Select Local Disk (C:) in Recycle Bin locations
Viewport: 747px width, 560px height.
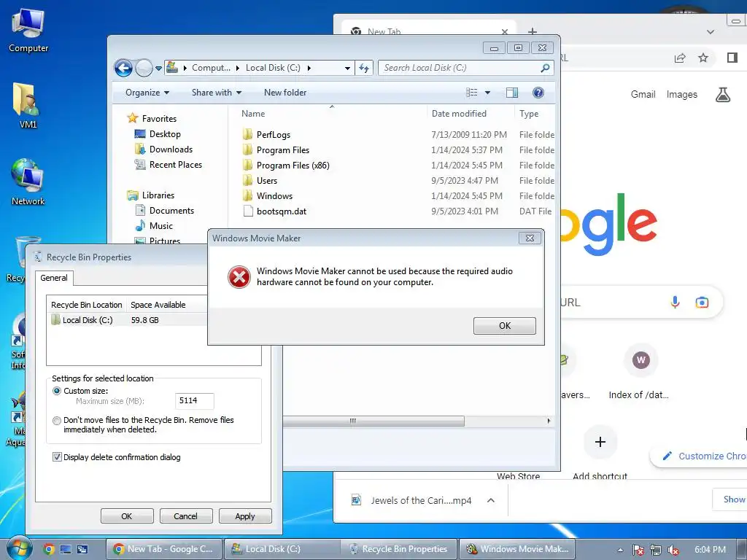click(x=88, y=320)
